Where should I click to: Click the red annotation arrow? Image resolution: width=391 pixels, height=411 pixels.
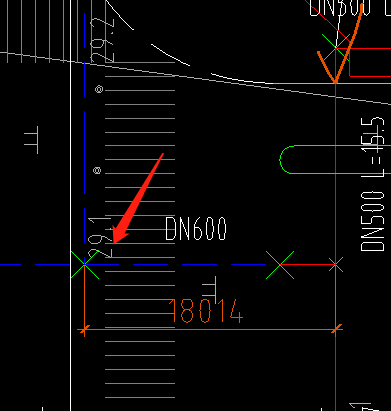tap(137, 199)
